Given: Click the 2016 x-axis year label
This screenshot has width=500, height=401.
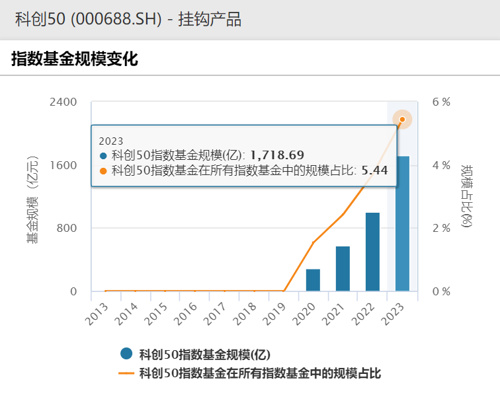Looking at the screenshot, I should (185, 314).
